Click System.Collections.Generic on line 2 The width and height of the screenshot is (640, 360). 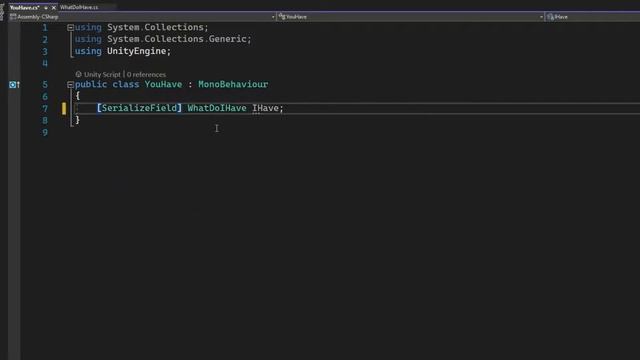click(177, 39)
